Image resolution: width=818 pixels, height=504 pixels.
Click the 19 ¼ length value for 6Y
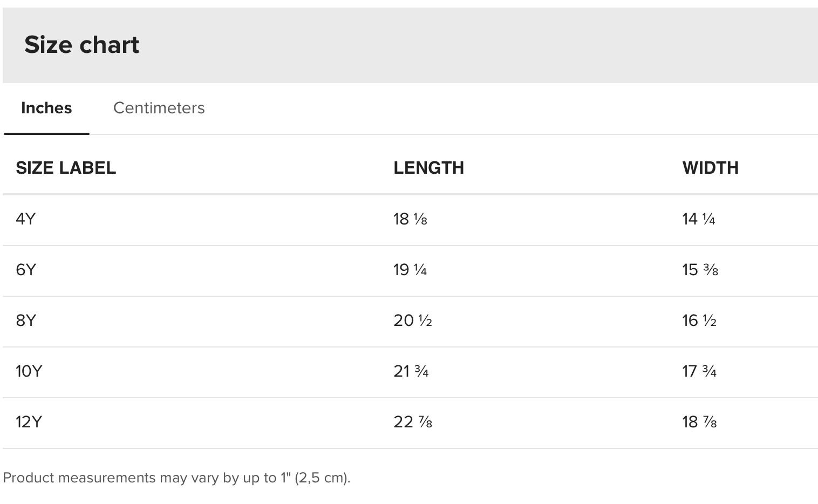pos(410,270)
